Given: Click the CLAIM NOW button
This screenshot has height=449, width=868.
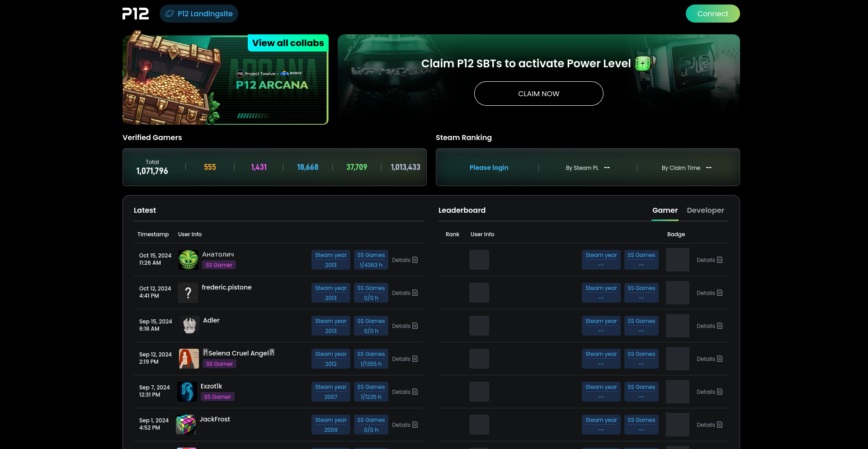Looking at the screenshot, I should [x=538, y=94].
